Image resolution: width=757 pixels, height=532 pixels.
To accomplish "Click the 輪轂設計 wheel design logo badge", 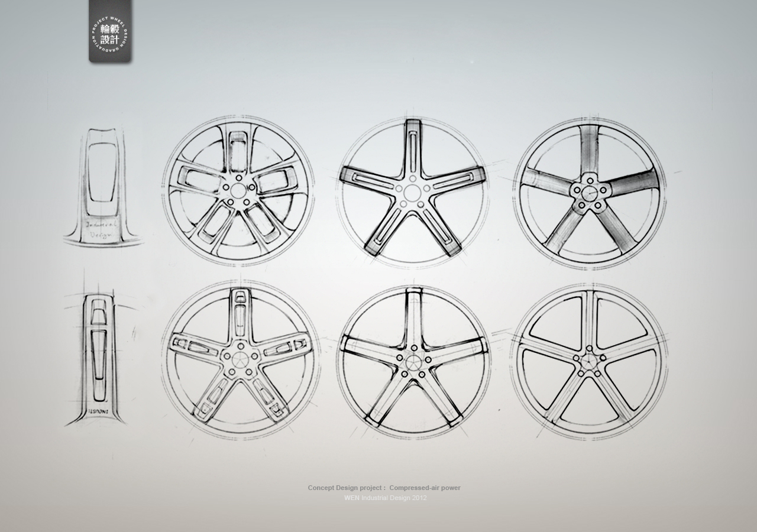I will pyautogui.click(x=110, y=31).
